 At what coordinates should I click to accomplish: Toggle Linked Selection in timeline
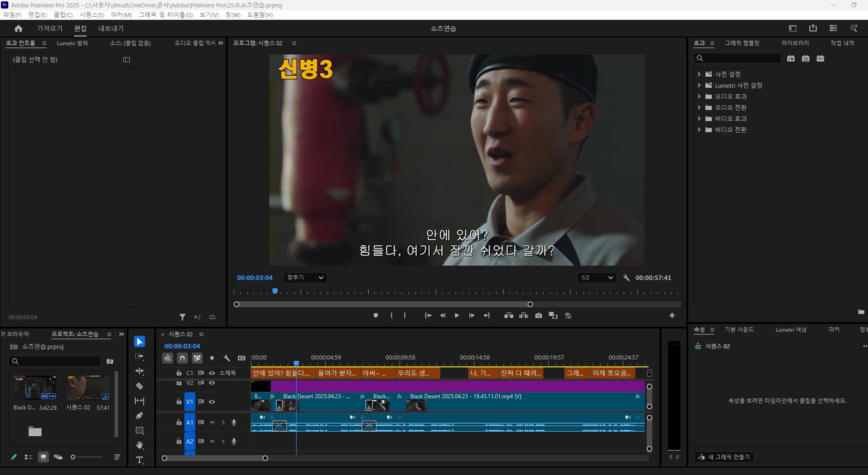[197, 358]
